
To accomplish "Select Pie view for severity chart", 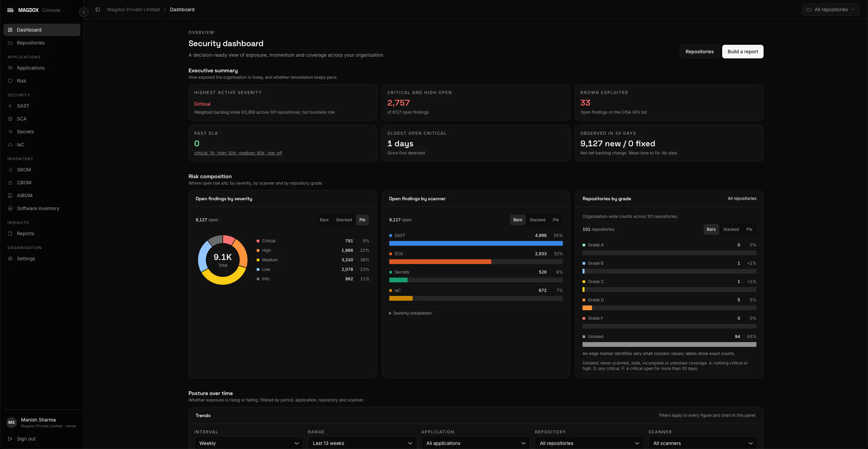I will click(362, 220).
